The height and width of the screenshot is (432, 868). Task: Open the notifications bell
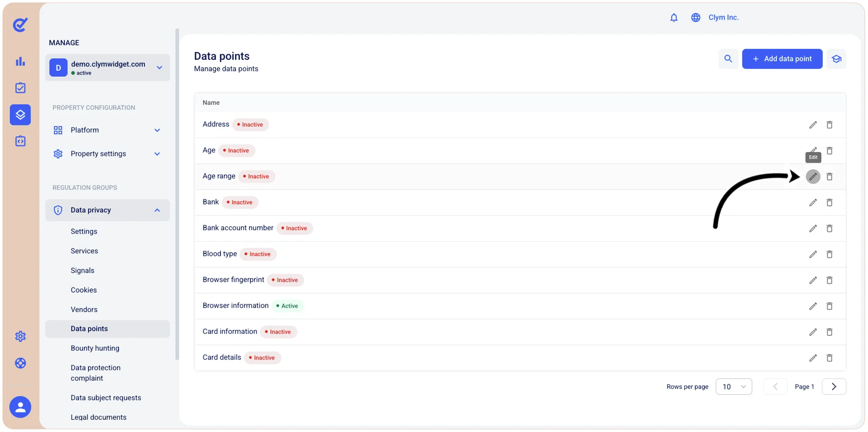[674, 18]
